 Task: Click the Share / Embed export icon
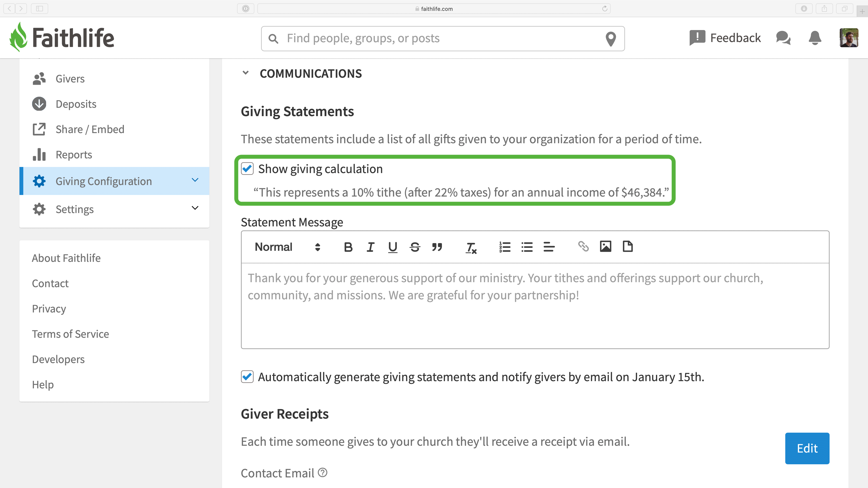(39, 129)
